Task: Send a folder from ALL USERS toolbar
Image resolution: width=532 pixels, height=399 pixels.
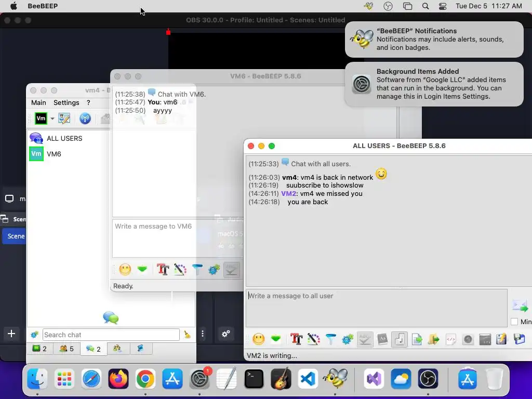Action: tap(434, 339)
